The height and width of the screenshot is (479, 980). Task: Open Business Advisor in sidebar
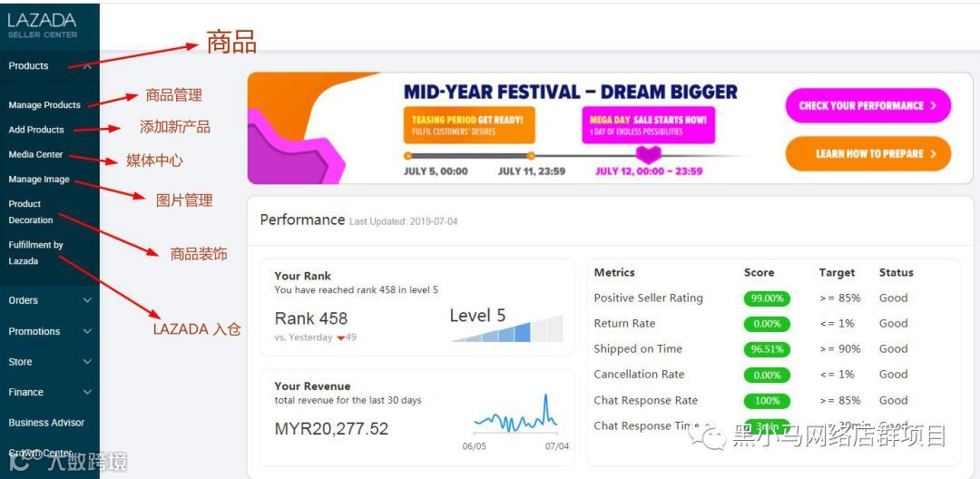(46, 423)
